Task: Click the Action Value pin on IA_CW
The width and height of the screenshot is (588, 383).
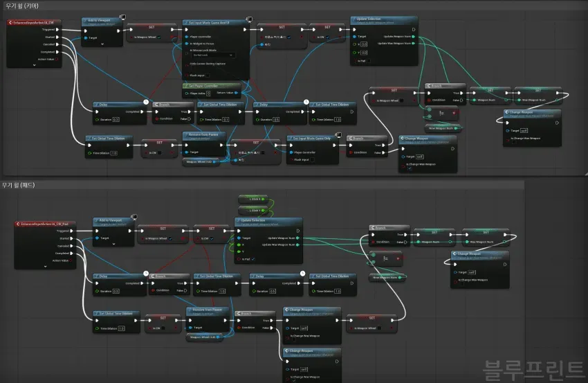Action: click(x=57, y=60)
